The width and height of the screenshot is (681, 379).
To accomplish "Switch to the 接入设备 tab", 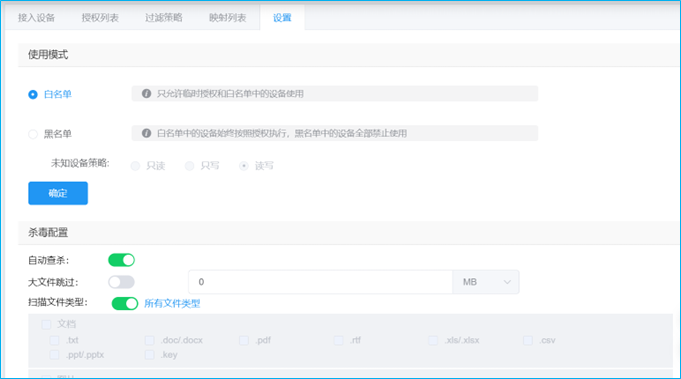I will pyautogui.click(x=36, y=18).
